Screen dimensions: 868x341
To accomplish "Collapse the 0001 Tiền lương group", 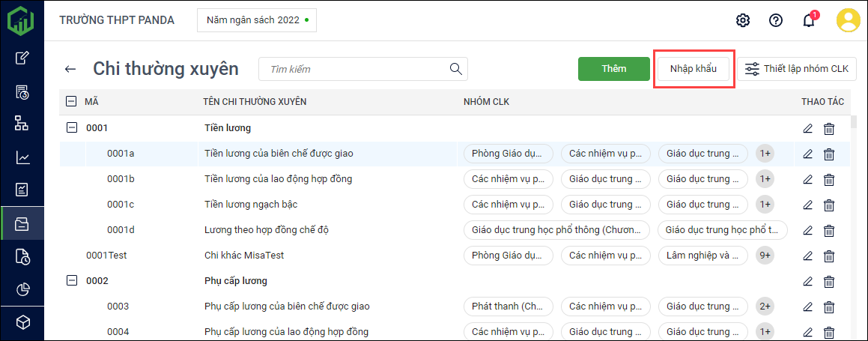I will click(72, 128).
